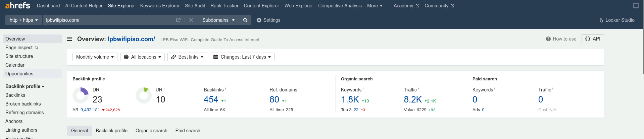644x139 pixels.
Task: Open Content Explorer
Action: tap(261, 6)
